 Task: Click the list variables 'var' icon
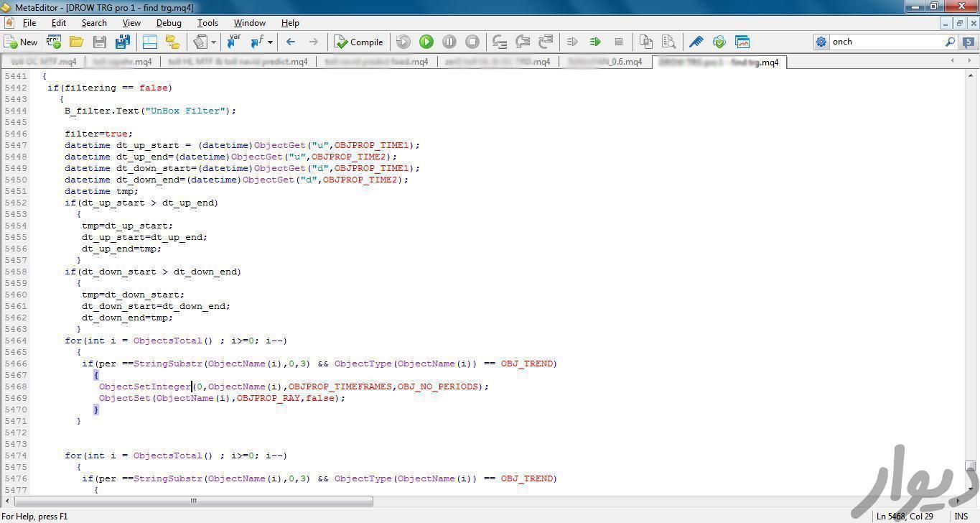[x=233, y=42]
